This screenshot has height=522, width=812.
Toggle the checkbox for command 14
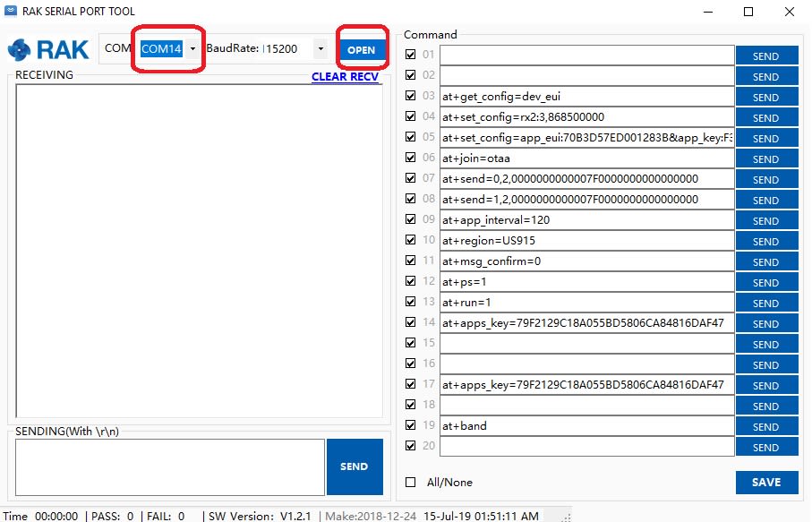[x=411, y=322]
